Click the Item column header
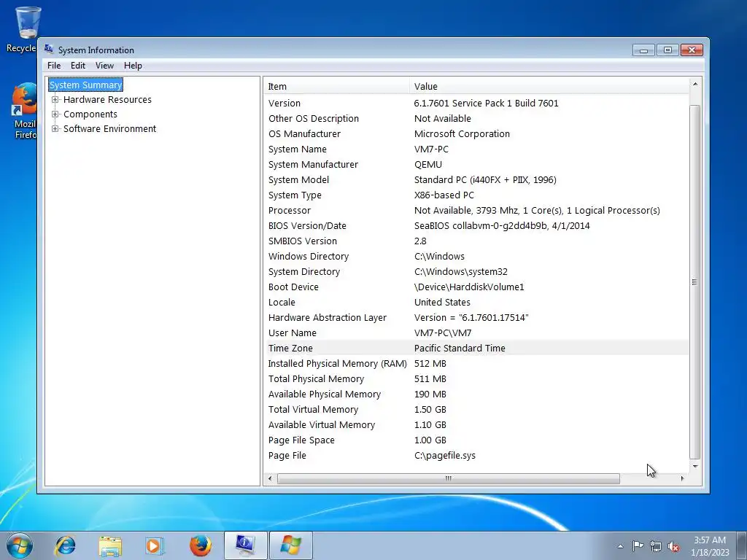 [336, 86]
